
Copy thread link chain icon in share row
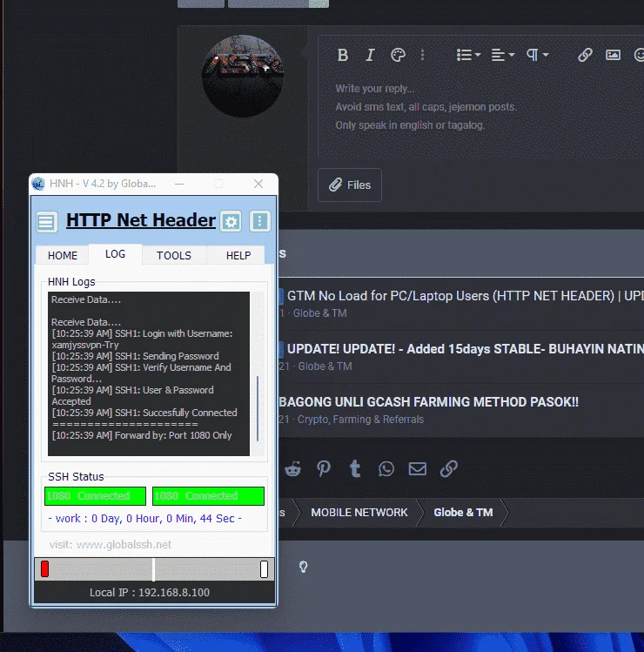tap(448, 469)
